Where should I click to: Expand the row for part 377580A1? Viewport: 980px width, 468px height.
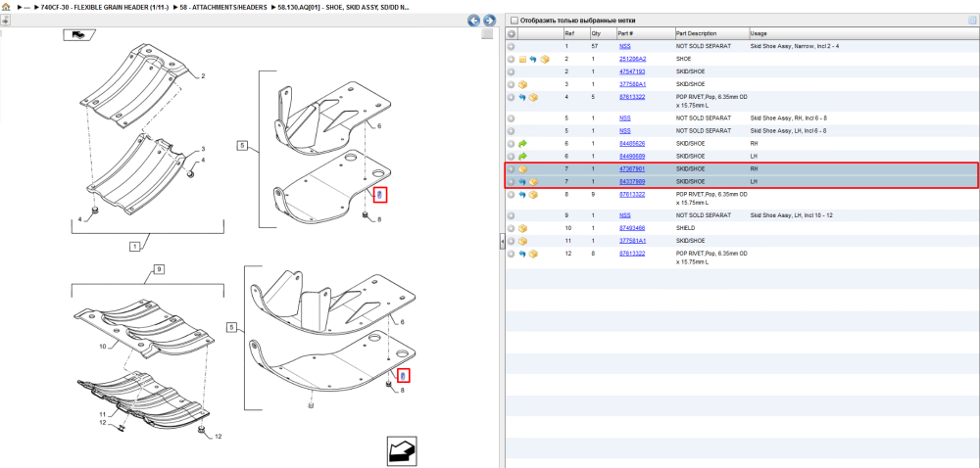[x=512, y=84]
